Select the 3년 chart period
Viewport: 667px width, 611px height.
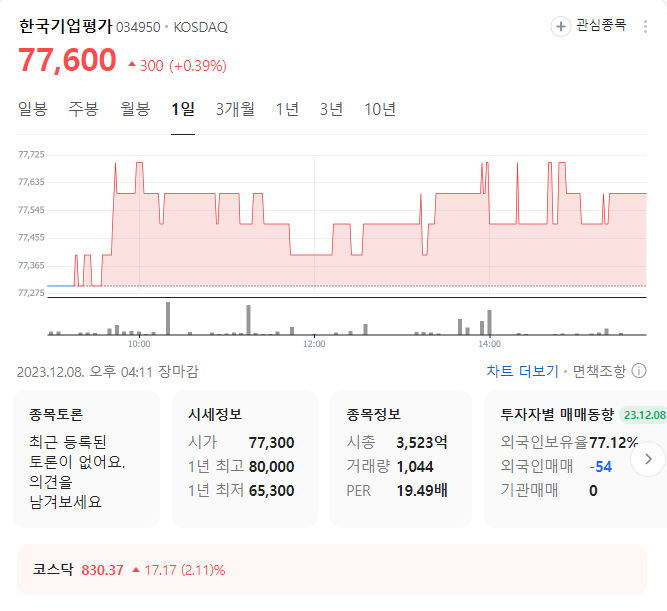tap(331, 109)
